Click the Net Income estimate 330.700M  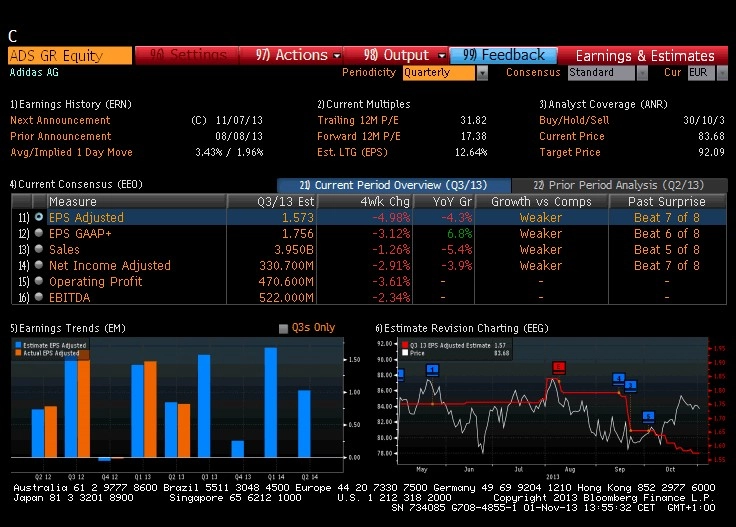tap(286, 265)
